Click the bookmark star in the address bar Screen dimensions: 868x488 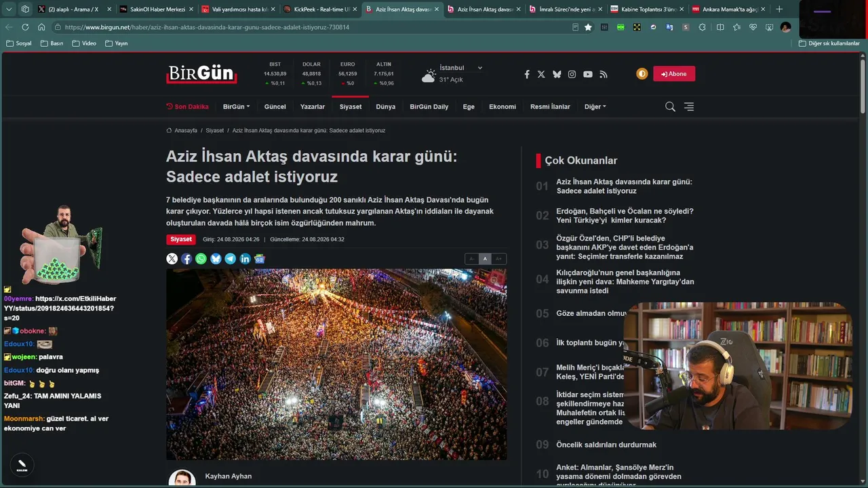click(x=588, y=27)
